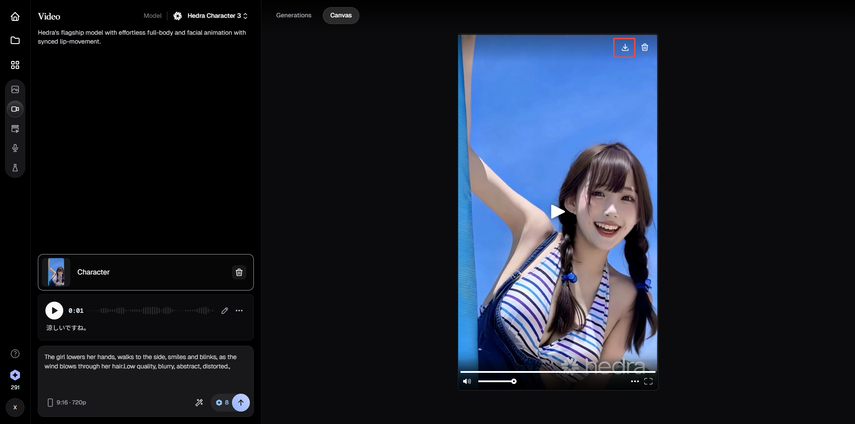855x424 pixels.
Task: Play the video with the center play button
Action: pyautogui.click(x=557, y=211)
